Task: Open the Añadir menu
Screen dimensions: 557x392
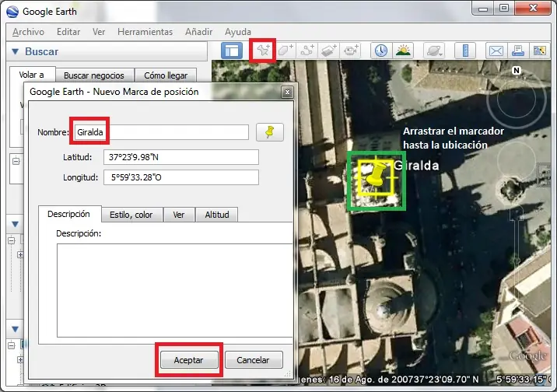Action: [x=198, y=32]
